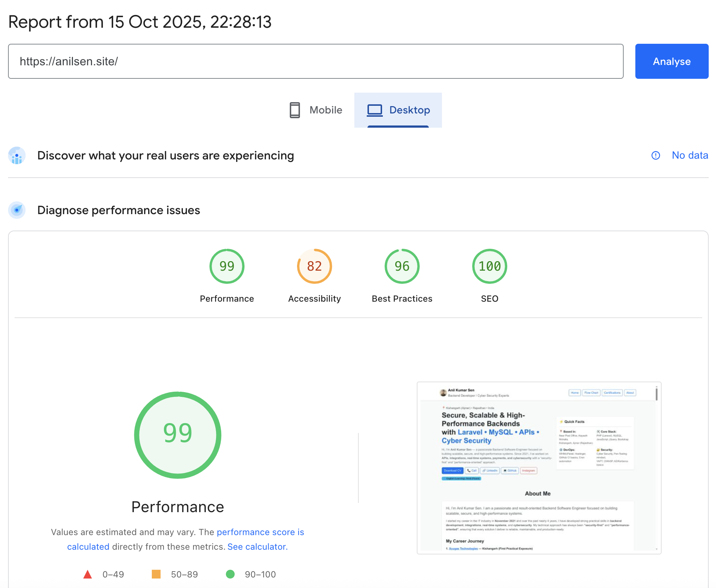Open the performance score is calculated link
This screenshot has height=588, width=716.
[260, 532]
